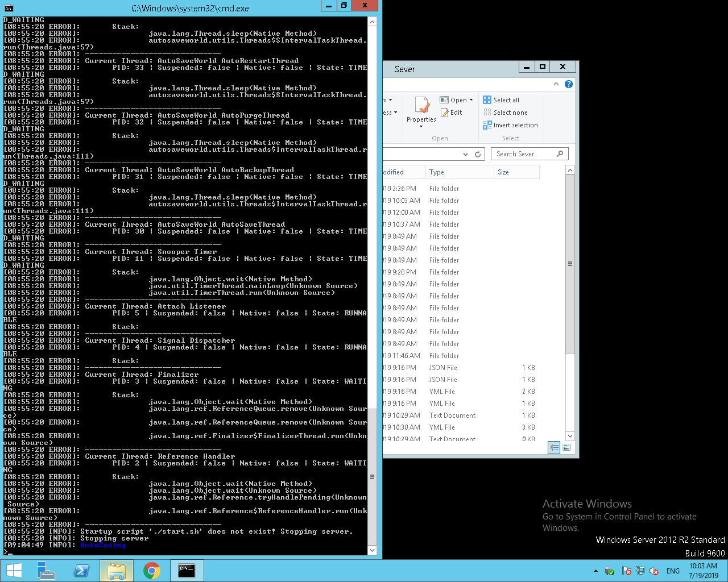The width and height of the screenshot is (728, 582).
Task: Choose Select none in the ribbon
Action: (505, 113)
